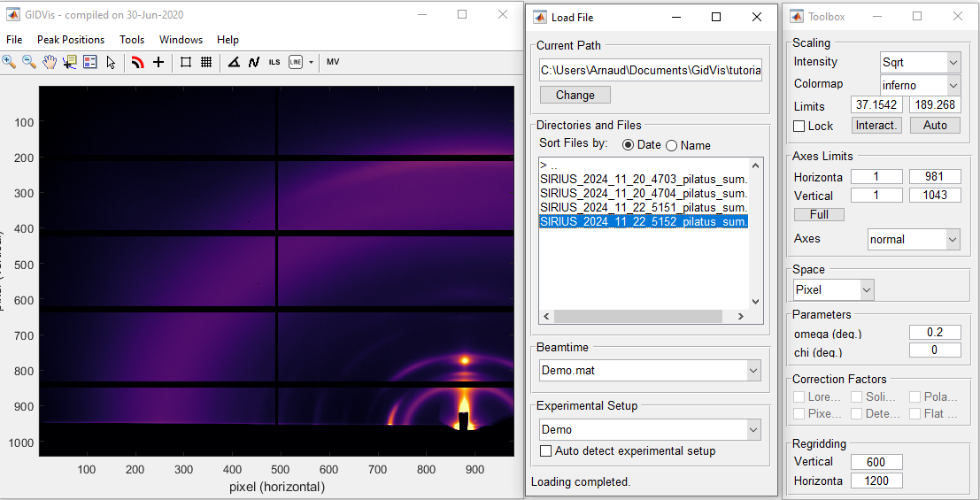Open the Colormap dropdown
The image size is (980, 500).
[920, 84]
